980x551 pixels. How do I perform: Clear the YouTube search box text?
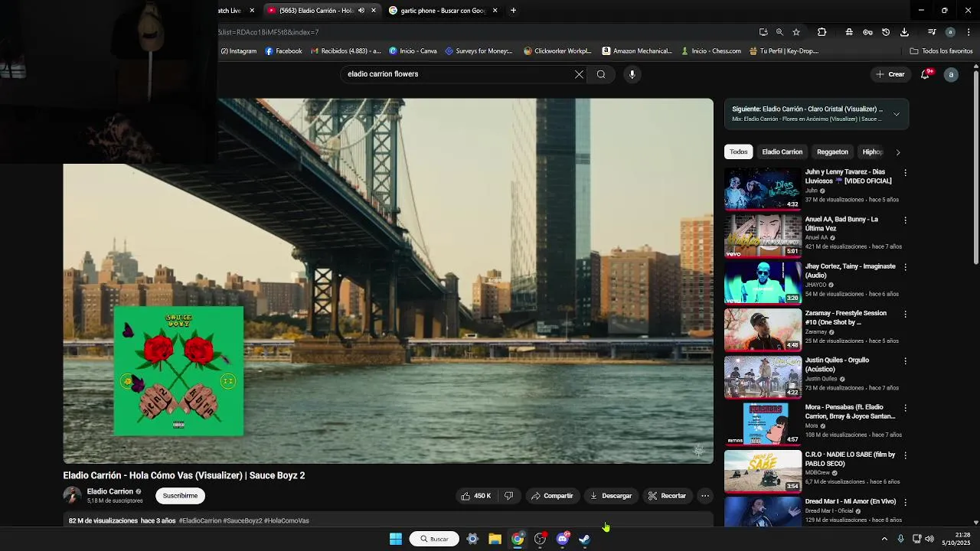click(x=579, y=74)
